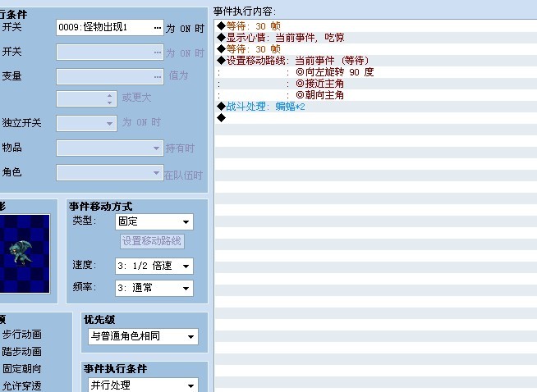Viewport: 537px width, 392px height.
Task: Open the 角色 dropdown
Action: (110, 173)
